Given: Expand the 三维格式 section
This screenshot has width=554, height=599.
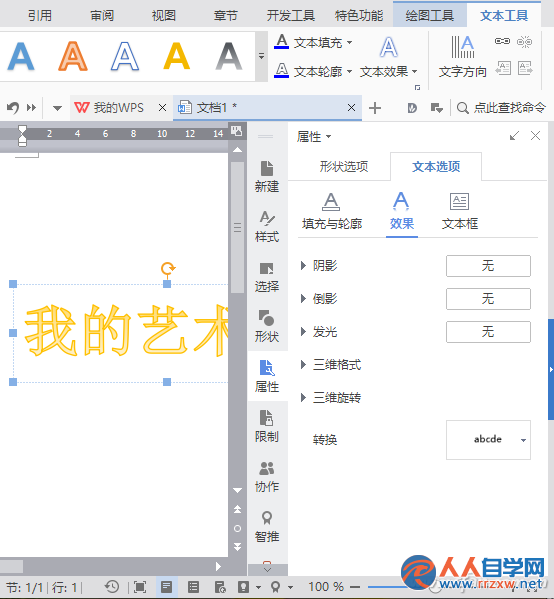Looking at the screenshot, I should point(303,364).
